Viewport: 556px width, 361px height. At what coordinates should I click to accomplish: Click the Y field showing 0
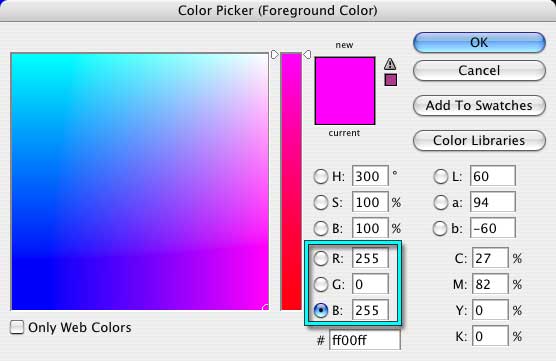click(x=490, y=310)
